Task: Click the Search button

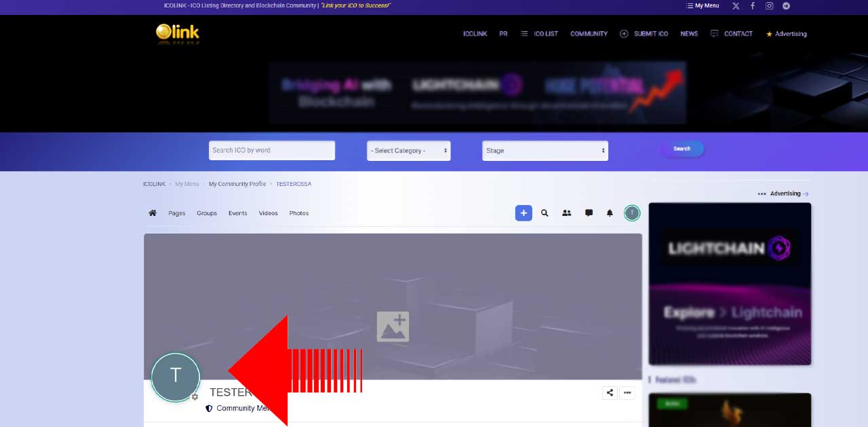Action: point(682,149)
